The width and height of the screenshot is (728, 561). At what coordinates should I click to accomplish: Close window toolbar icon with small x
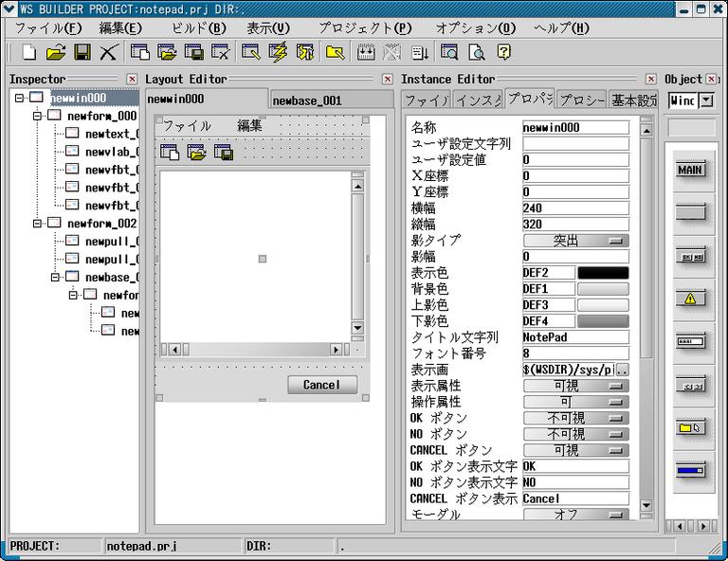click(220, 52)
